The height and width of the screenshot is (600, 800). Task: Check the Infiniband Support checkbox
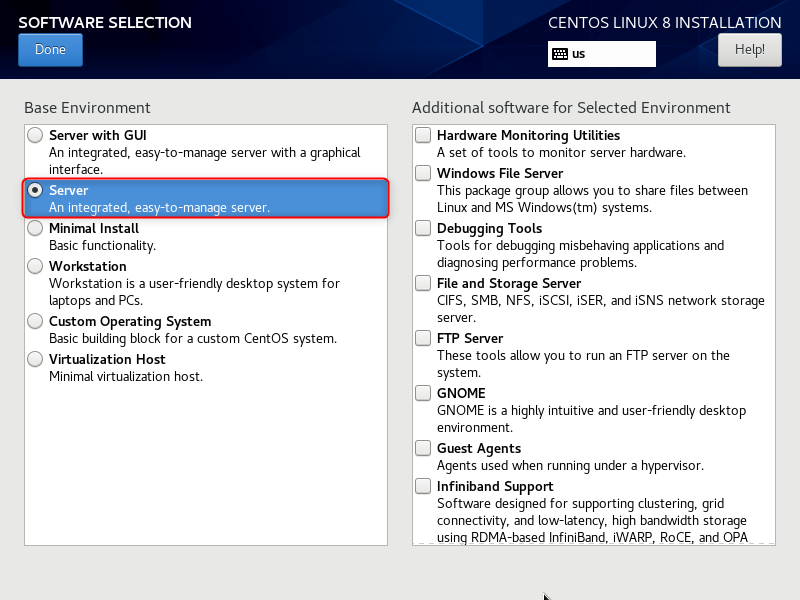click(423, 486)
